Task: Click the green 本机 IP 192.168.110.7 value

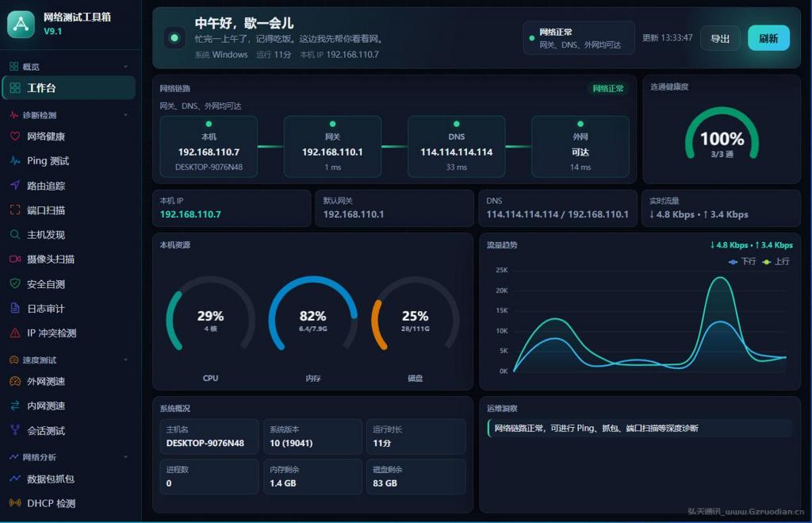Action: tap(190, 214)
